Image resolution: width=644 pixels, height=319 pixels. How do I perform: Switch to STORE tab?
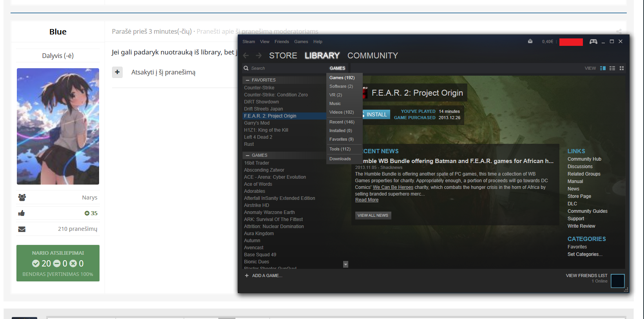pos(283,56)
